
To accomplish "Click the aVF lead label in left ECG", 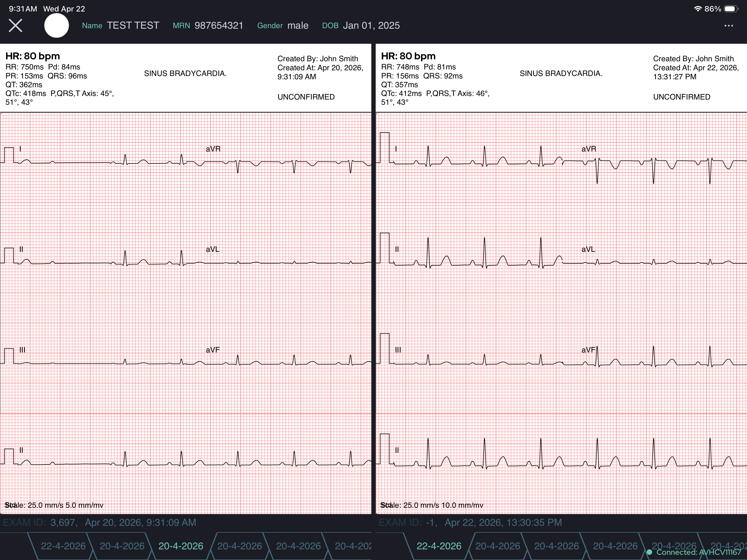I will [x=212, y=350].
